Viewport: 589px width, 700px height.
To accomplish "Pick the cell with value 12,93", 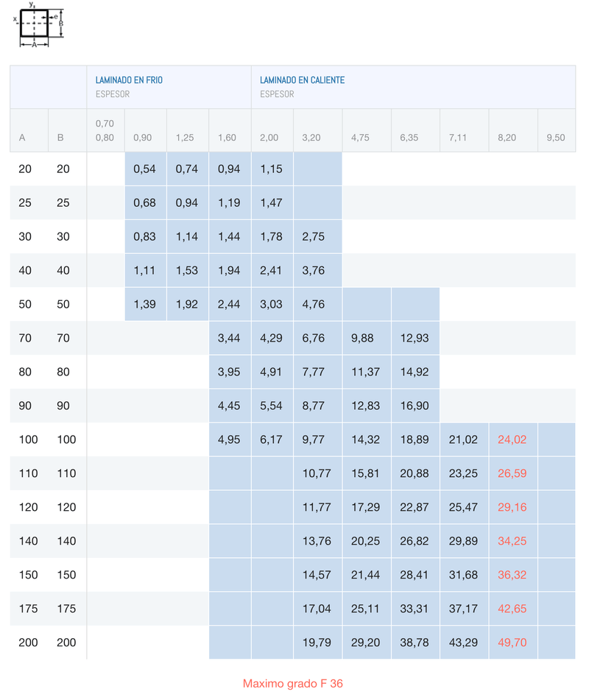I will tap(415, 338).
